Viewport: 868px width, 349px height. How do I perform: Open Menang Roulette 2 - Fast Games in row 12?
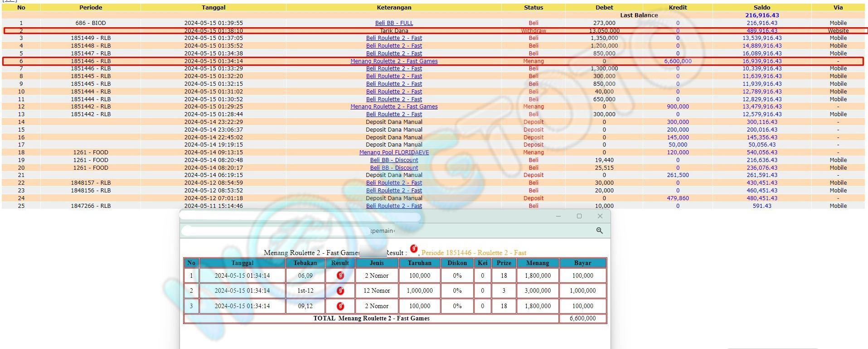(x=394, y=107)
